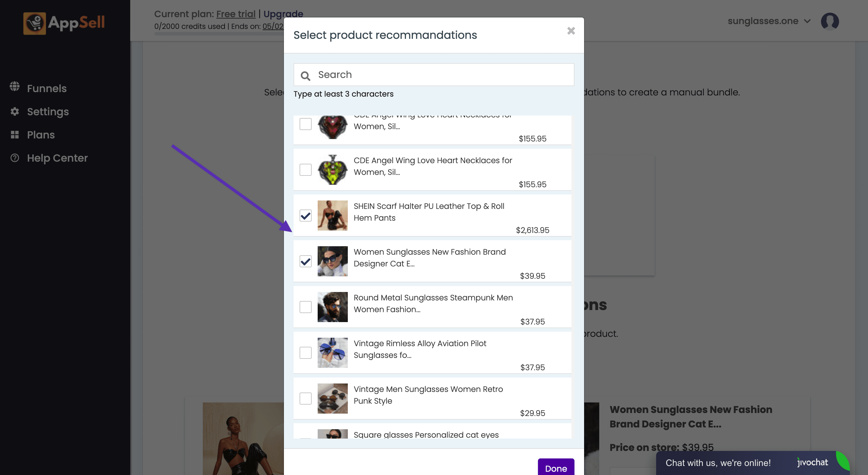The width and height of the screenshot is (868, 475).
Task: Expand the sunglasses.one store dropdown
Action: click(769, 21)
